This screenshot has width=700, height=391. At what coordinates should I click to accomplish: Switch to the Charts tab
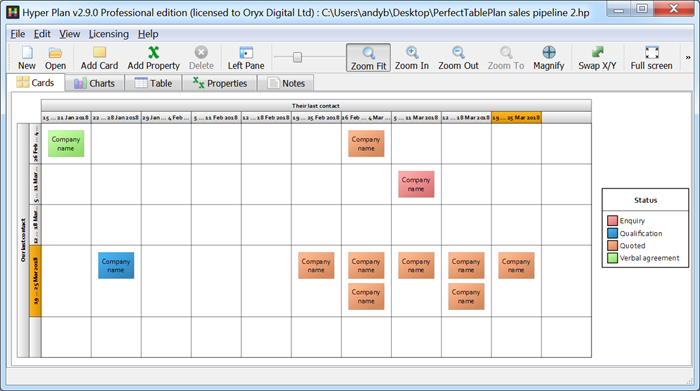(x=95, y=83)
